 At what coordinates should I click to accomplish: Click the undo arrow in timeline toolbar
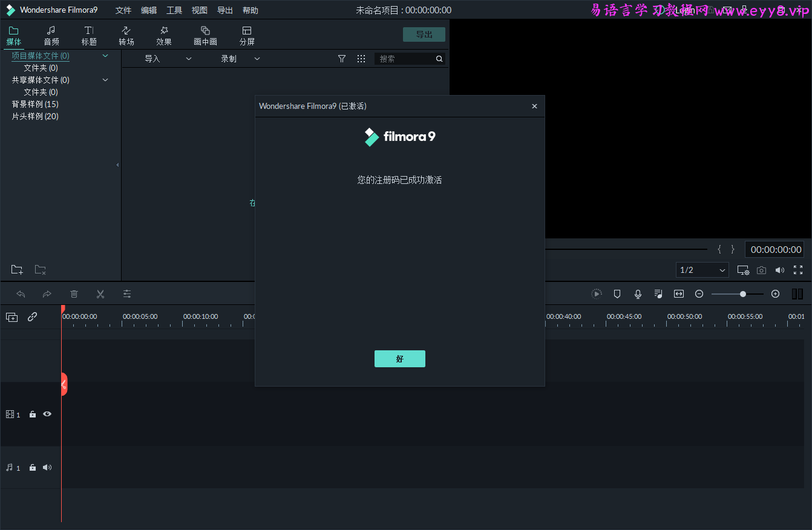tap(21, 294)
